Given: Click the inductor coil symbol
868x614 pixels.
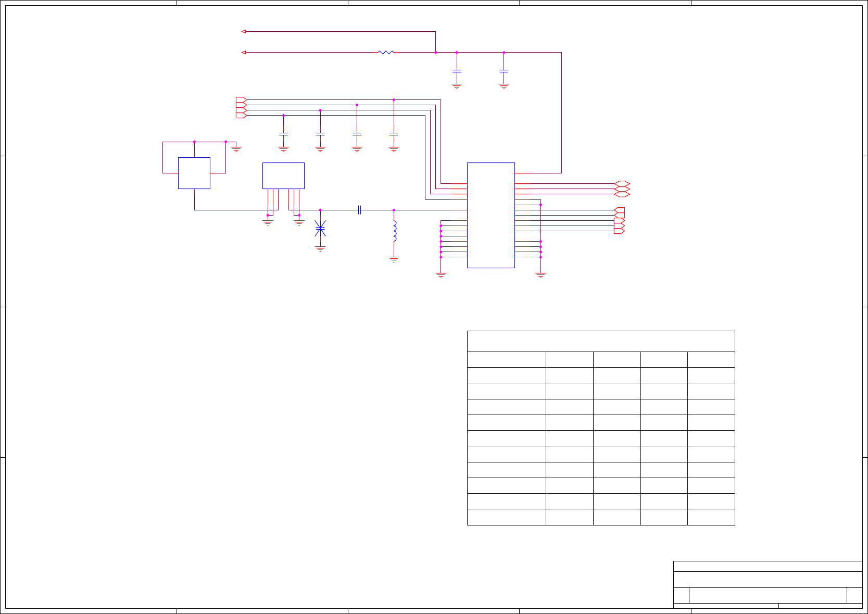Looking at the screenshot, I should tap(394, 231).
